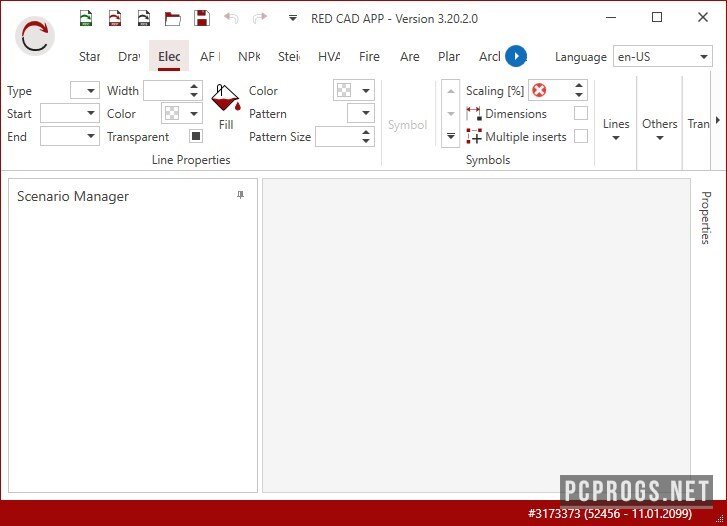
Task: Save with the red floppy disk icon
Action: pyautogui.click(x=202, y=18)
